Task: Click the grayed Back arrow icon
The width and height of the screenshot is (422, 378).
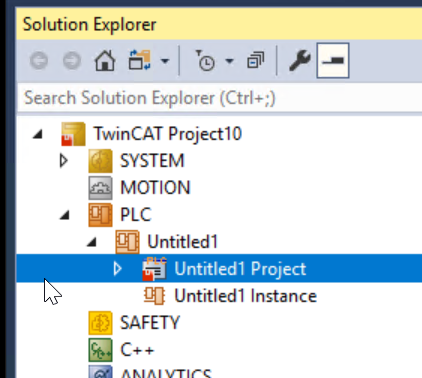Action: tap(39, 61)
